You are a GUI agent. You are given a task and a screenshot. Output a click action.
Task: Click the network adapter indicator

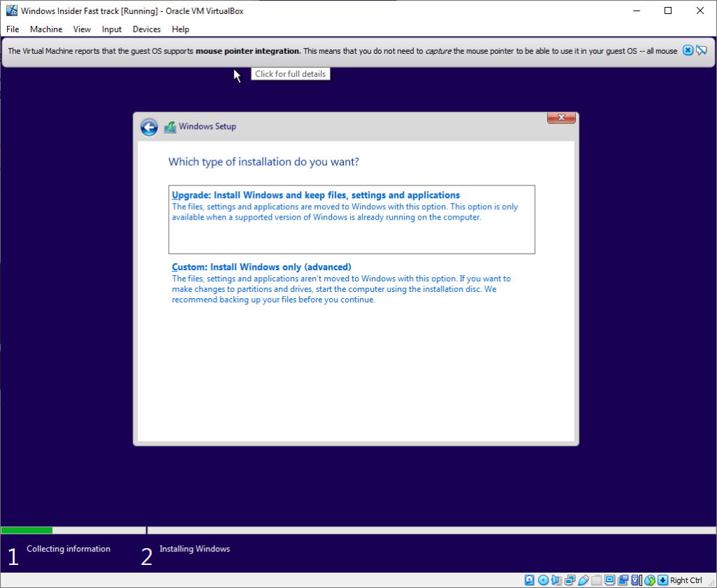click(570, 580)
